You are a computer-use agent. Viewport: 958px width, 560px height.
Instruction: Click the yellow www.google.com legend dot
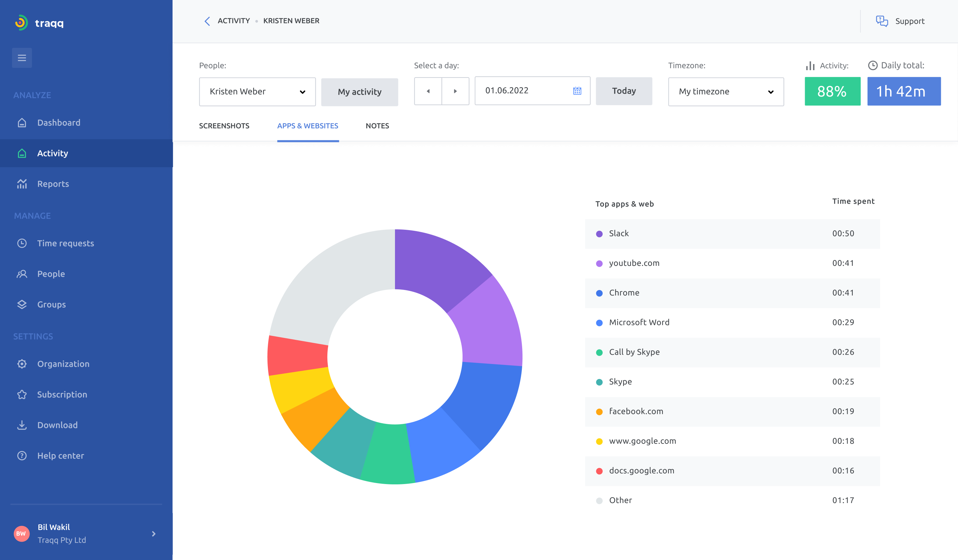[x=599, y=441]
